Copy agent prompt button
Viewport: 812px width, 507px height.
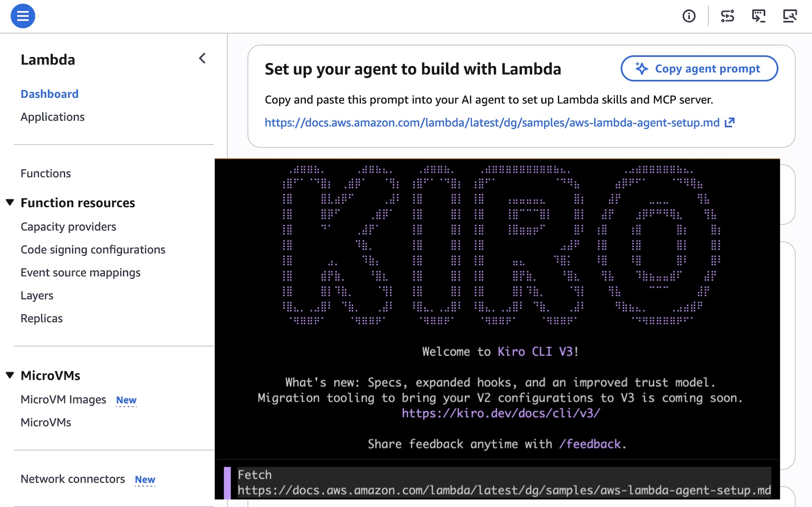tap(699, 69)
